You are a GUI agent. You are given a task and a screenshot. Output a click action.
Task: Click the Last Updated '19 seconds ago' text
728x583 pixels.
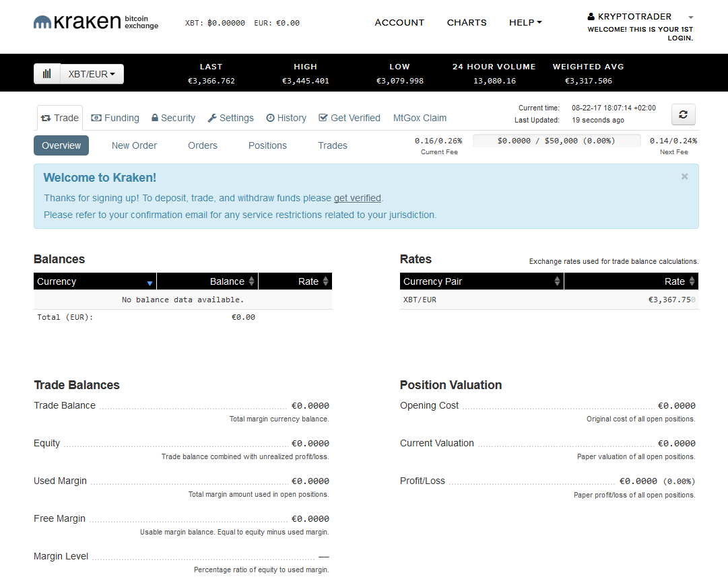pos(598,121)
